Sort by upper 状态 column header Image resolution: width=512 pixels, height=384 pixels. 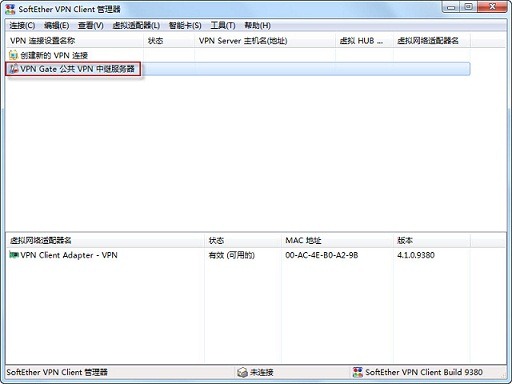pos(169,41)
